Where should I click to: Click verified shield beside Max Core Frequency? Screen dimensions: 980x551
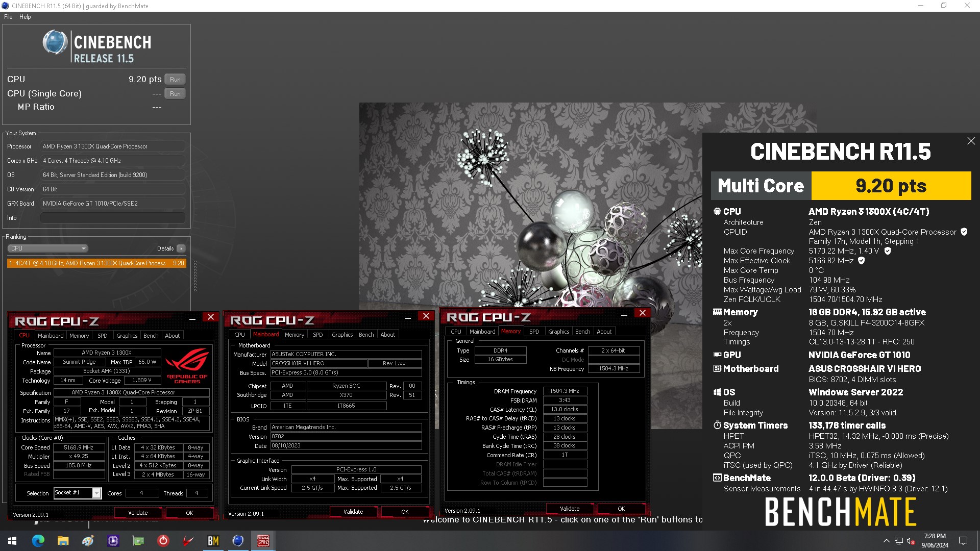click(x=888, y=251)
